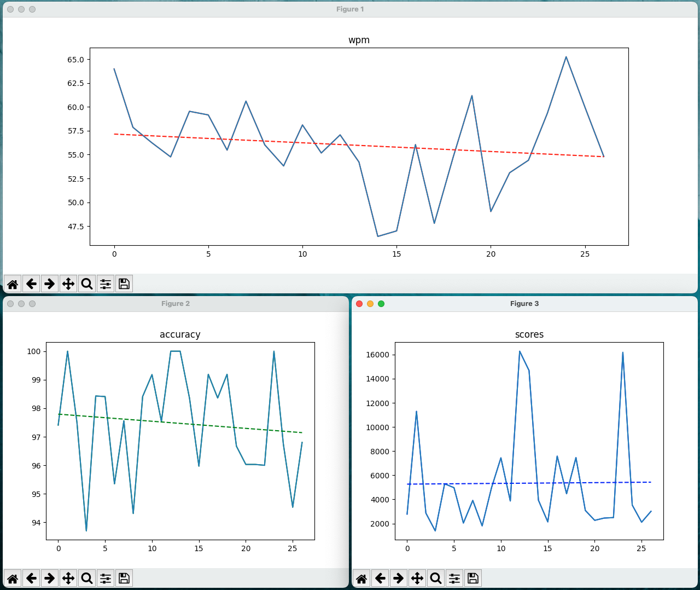700x590 pixels.
Task: Click the Figure 2 window title
Action: [176, 304]
